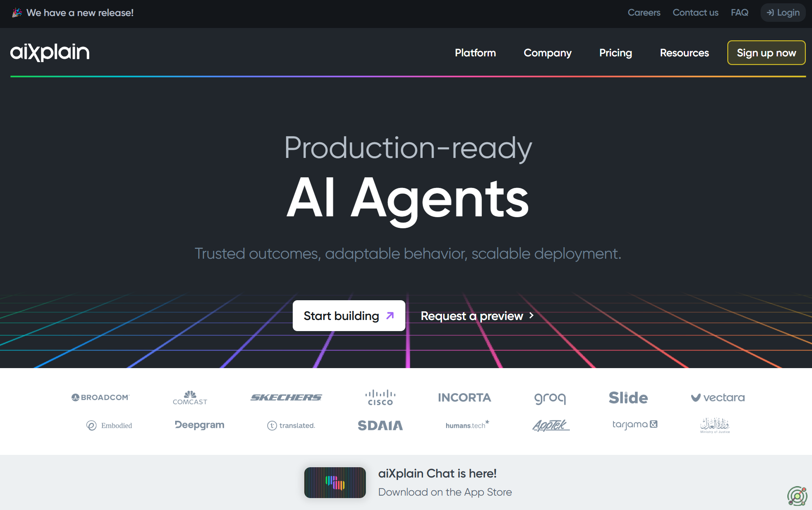812x510 pixels.
Task: Go to the Pricing page
Action: 615,53
